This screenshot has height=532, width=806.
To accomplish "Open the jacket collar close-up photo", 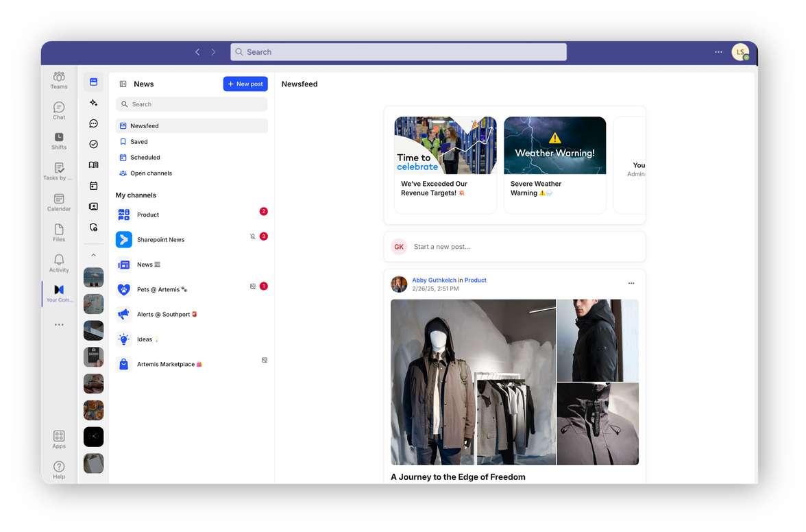I will pyautogui.click(x=598, y=424).
